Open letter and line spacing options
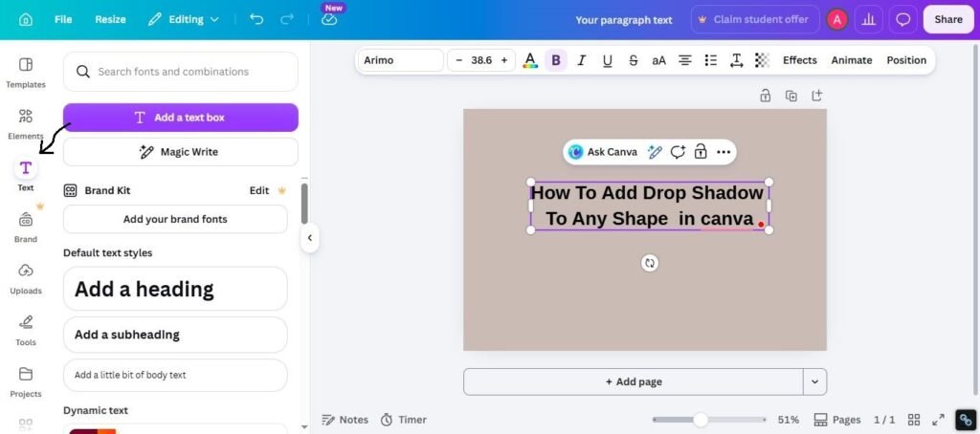The width and height of the screenshot is (980, 434). point(737,60)
